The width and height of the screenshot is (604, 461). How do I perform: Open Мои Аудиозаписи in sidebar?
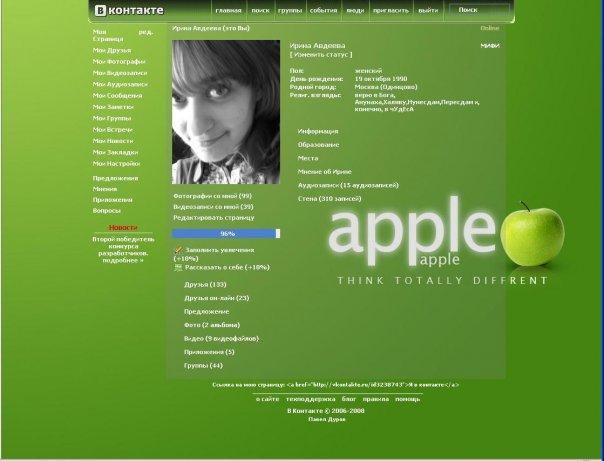120,84
